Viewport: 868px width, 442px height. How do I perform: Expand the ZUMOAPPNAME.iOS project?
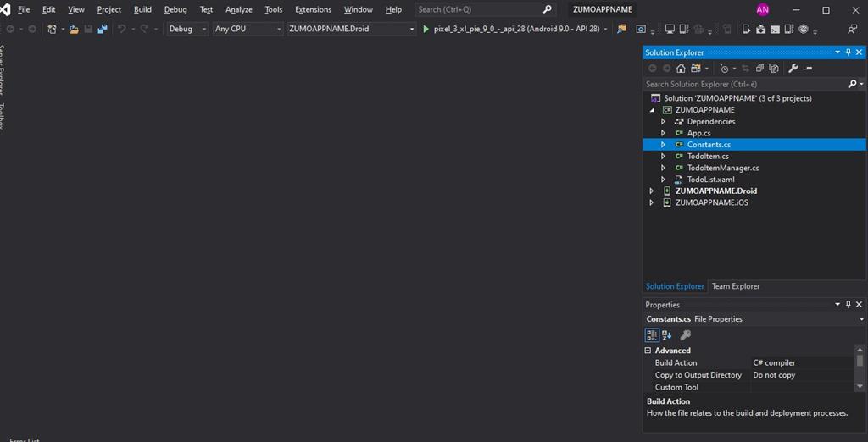click(x=652, y=202)
